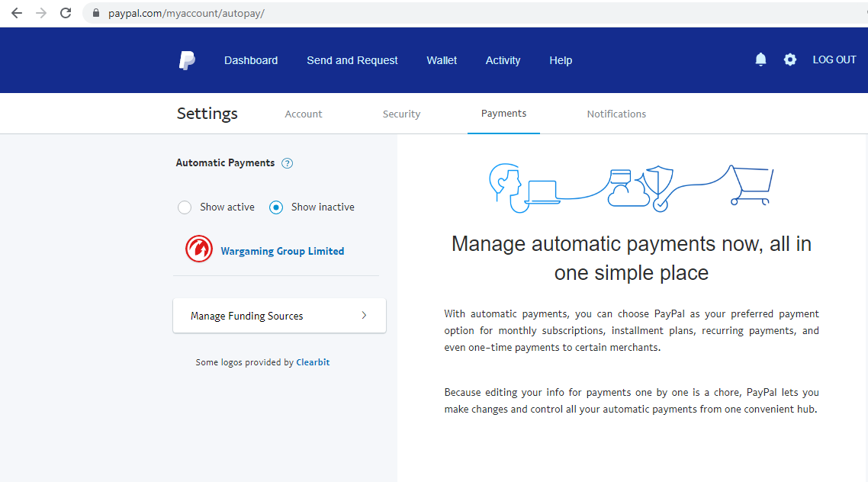Switch to the Notifications settings tab
The height and width of the screenshot is (482, 868).
pos(616,114)
